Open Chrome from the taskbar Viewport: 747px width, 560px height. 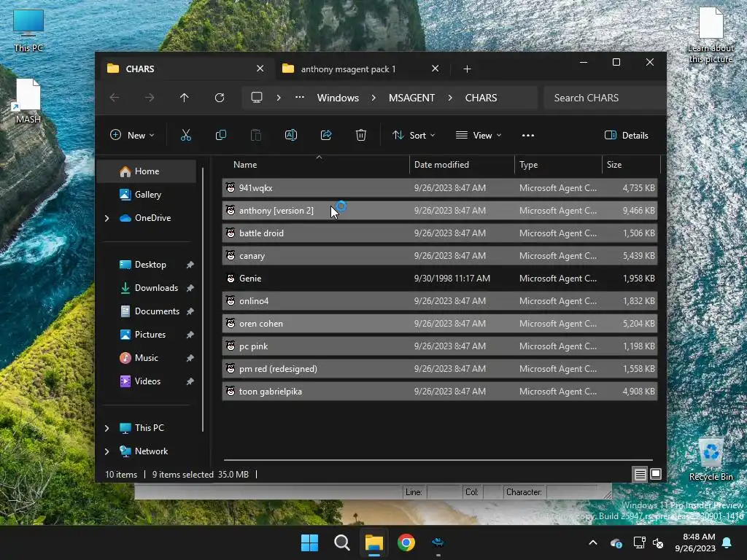(x=406, y=542)
